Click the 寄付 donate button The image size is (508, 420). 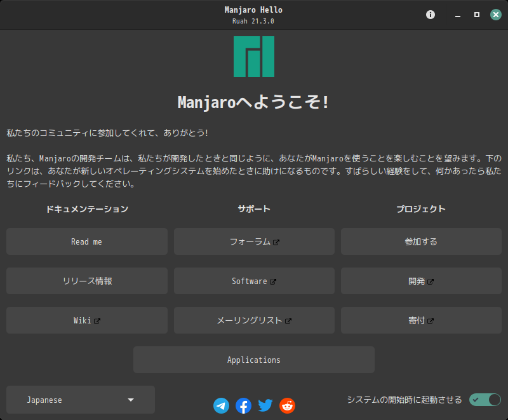click(421, 320)
